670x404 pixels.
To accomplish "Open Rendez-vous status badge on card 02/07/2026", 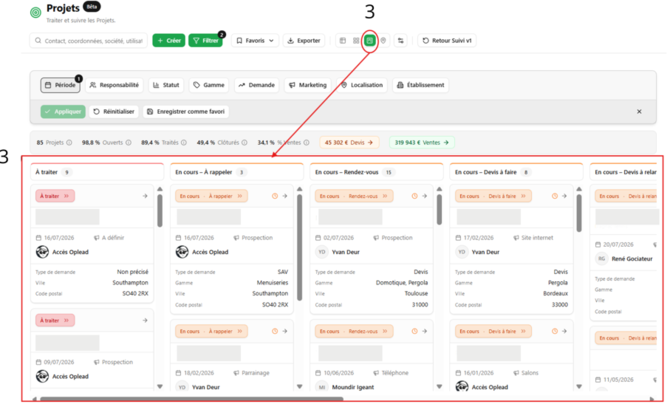I will click(x=354, y=196).
